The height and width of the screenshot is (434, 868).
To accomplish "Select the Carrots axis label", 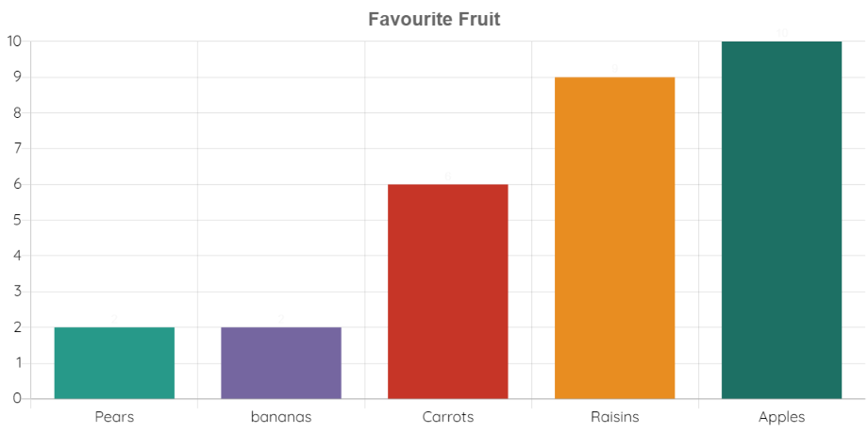I will [448, 417].
